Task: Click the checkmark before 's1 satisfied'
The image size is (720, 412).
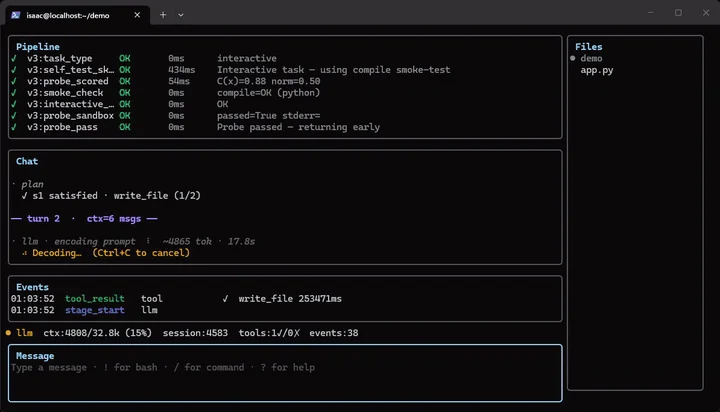Action: tap(24, 196)
